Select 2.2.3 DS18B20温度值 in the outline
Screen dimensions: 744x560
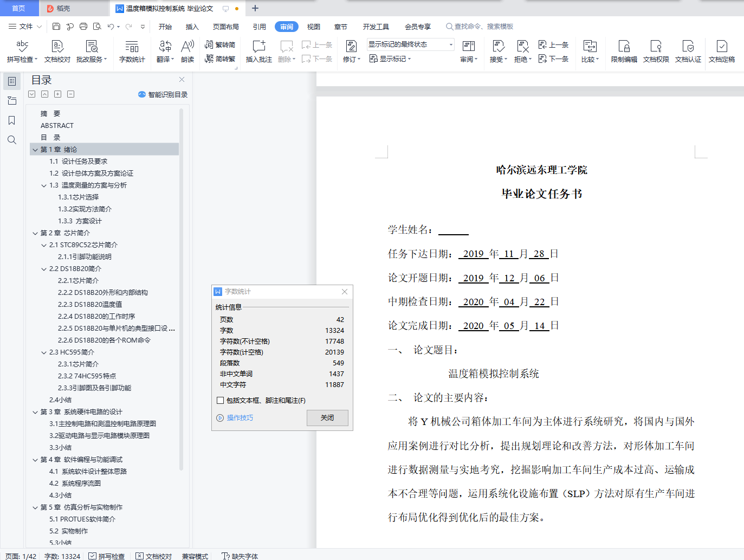pyautogui.click(x=90, y=305)
